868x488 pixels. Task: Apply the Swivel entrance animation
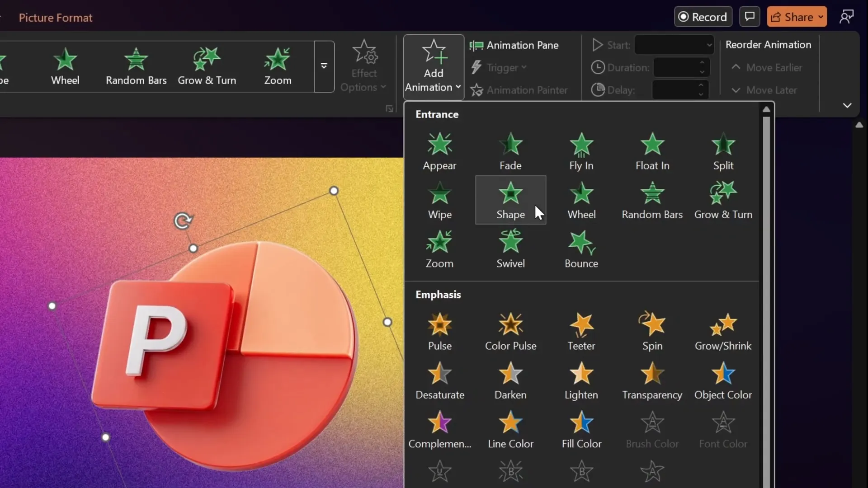tap(510, 249)
